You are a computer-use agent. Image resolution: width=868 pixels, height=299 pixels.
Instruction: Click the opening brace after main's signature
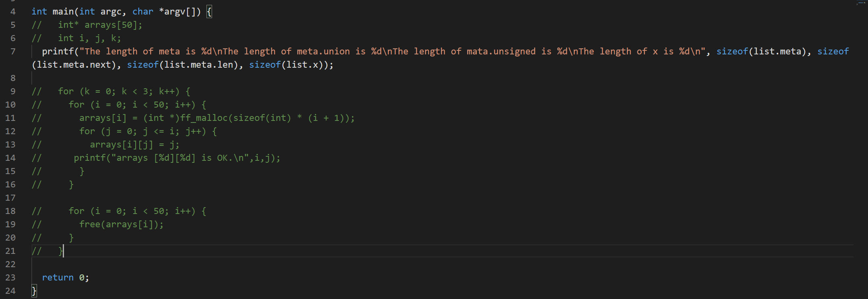coord(209,12)
